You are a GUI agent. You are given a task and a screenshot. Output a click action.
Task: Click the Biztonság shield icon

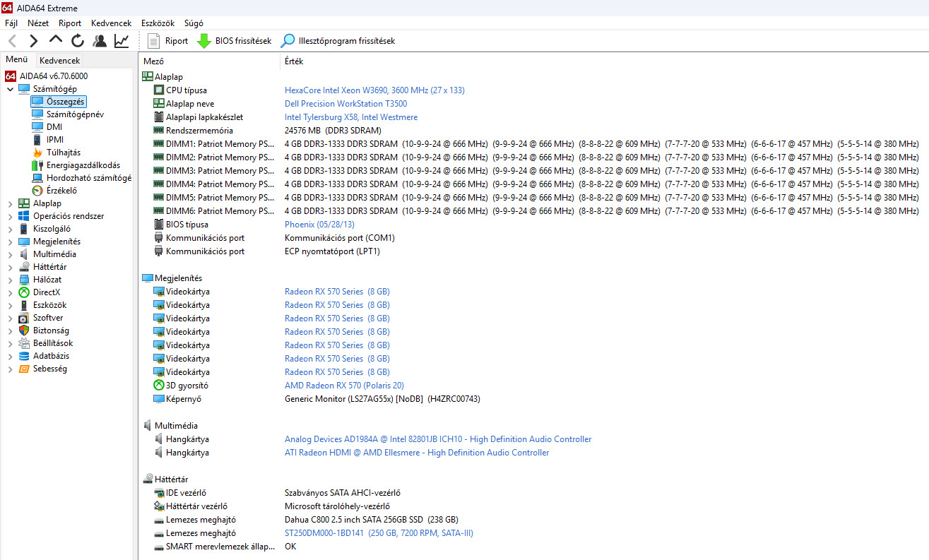(24, 330)
